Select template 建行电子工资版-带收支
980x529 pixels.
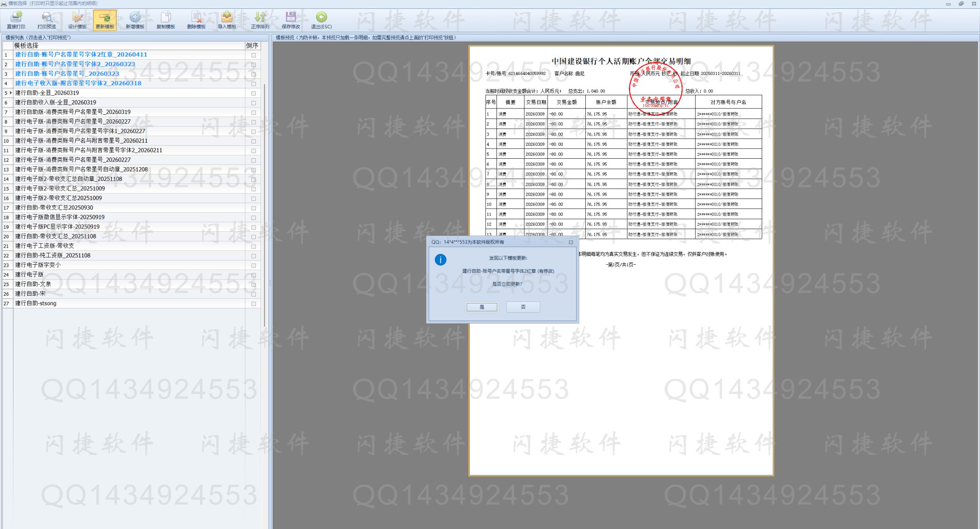pos(45,246)
